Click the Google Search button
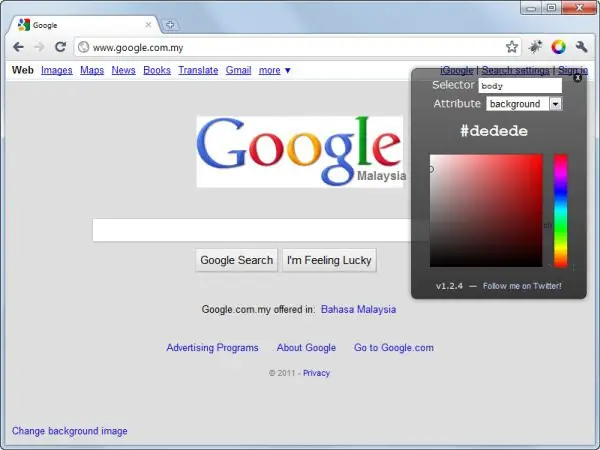 click(236, 260)
